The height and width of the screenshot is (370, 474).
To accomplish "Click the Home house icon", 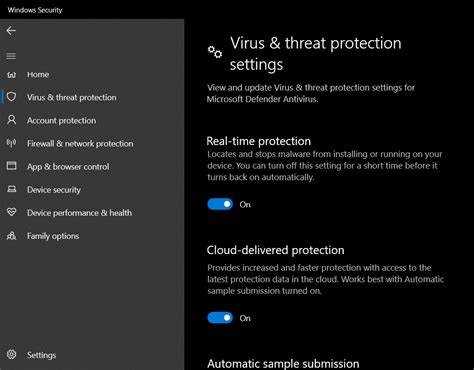I will pyautogui.click(x=11, y=74).
